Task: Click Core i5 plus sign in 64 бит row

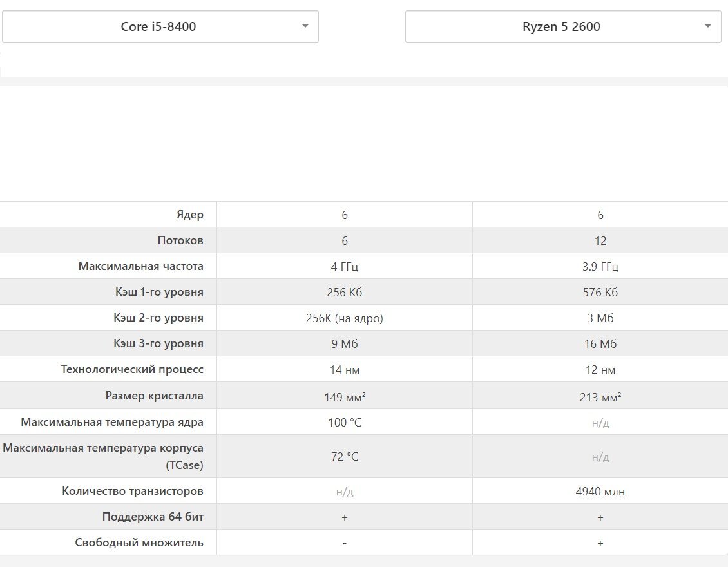Action: [x=345, y=517]
